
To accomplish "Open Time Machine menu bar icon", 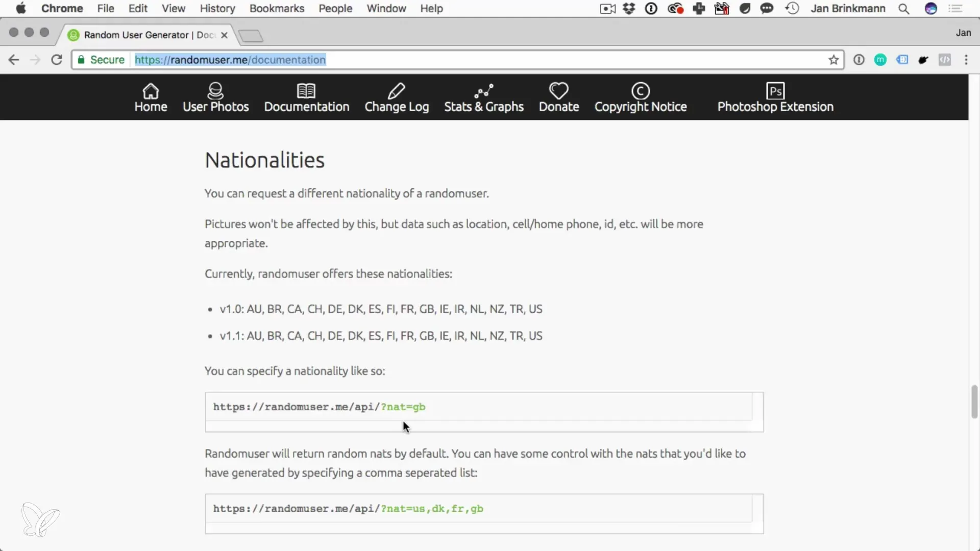I will (x=792, y=8).
